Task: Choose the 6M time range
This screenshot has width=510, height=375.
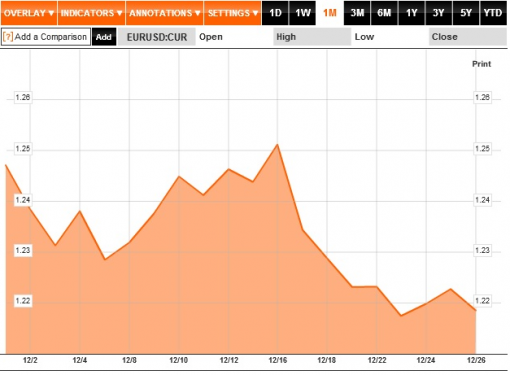Action: pos(384,13)
